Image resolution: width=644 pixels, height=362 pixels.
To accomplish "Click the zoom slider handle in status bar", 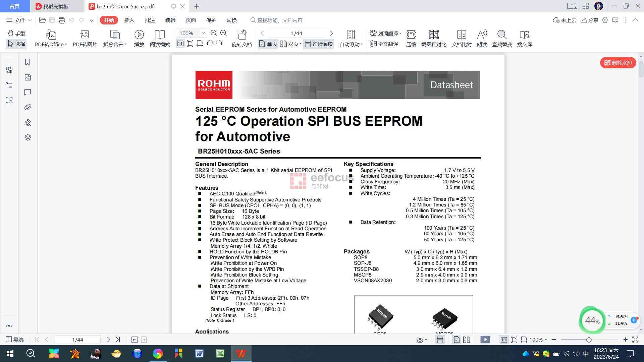I will click(589, 340).
